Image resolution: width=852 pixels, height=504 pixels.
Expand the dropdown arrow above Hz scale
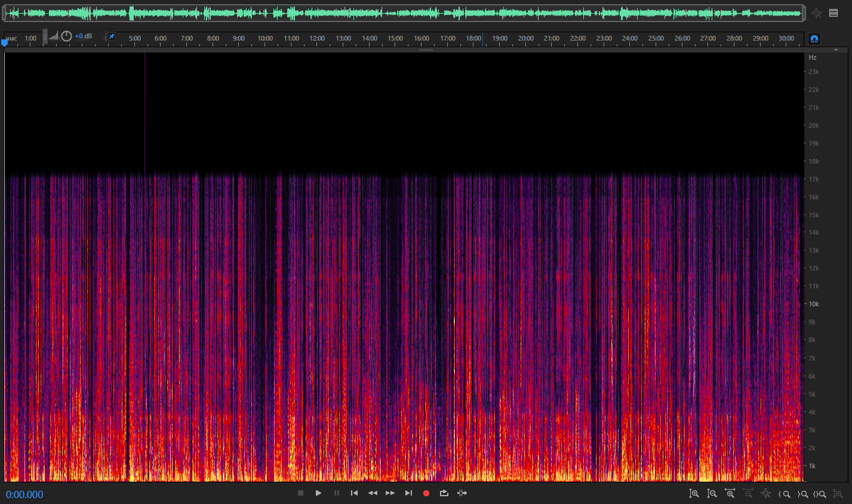[x=836, y=50]
